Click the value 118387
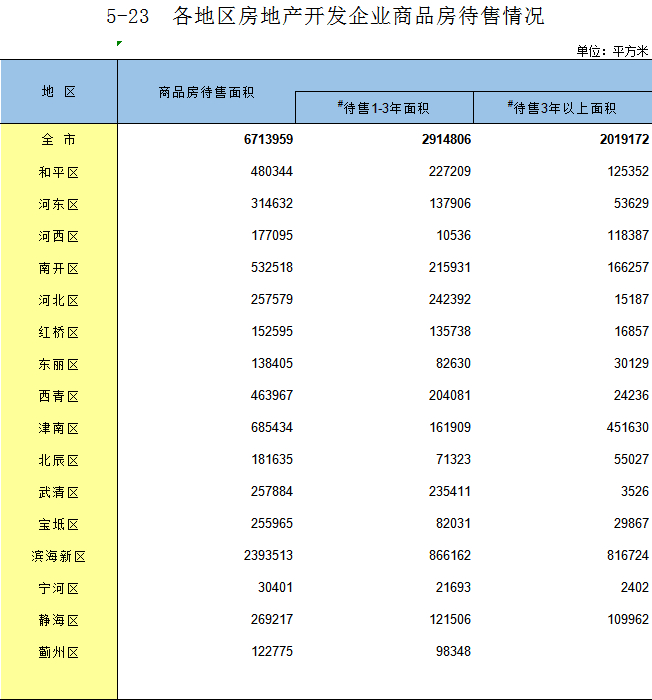Image resolution: width=652 pixels, height=700 pixels. point(628,235)
